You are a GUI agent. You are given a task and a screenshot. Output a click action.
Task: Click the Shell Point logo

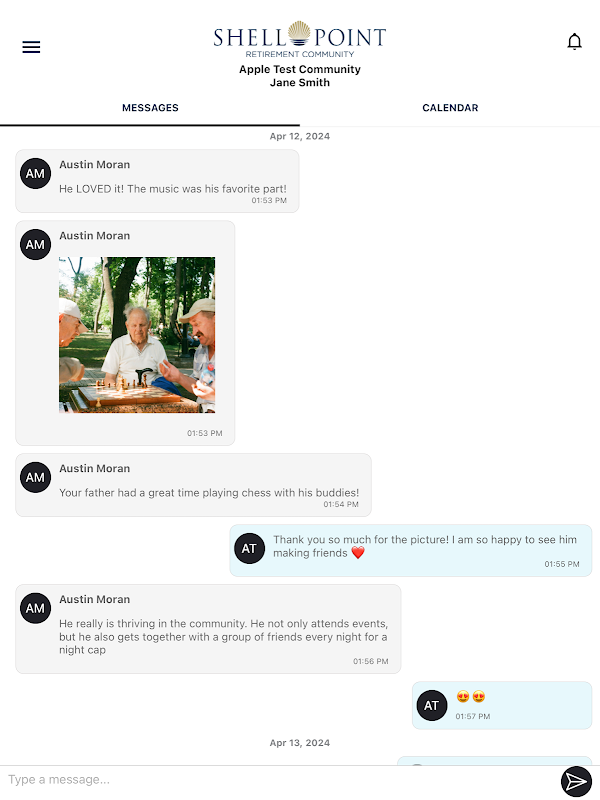[300, 40]
